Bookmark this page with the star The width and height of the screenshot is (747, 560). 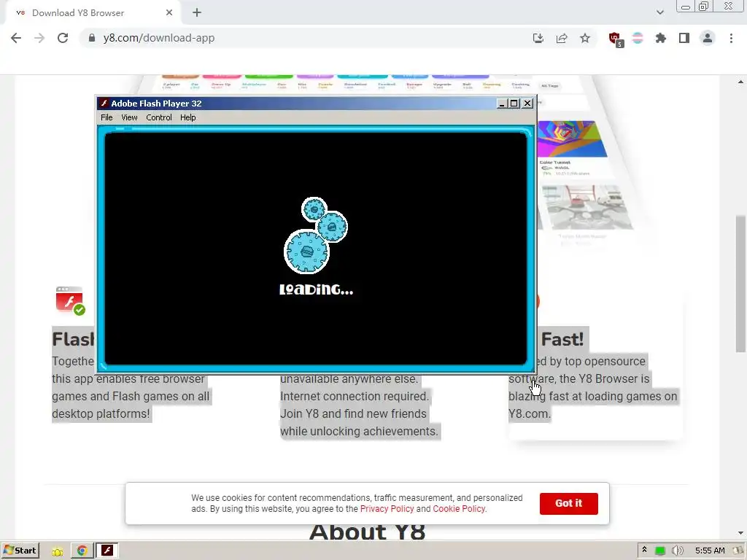coord(585,38)
